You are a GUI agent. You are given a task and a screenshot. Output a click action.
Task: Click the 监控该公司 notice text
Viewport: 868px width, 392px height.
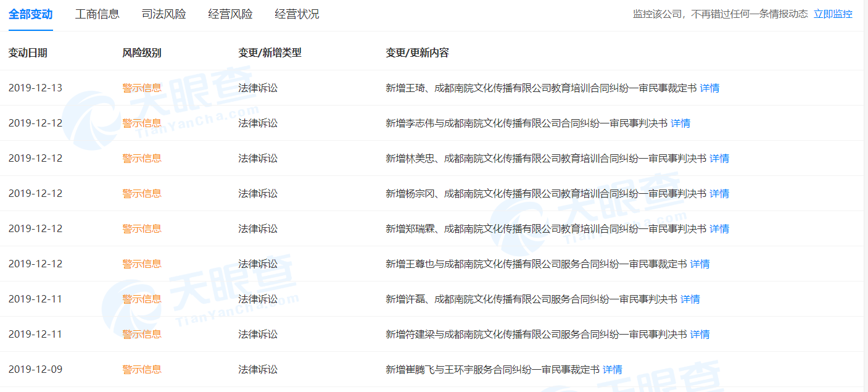pos(721,14)
